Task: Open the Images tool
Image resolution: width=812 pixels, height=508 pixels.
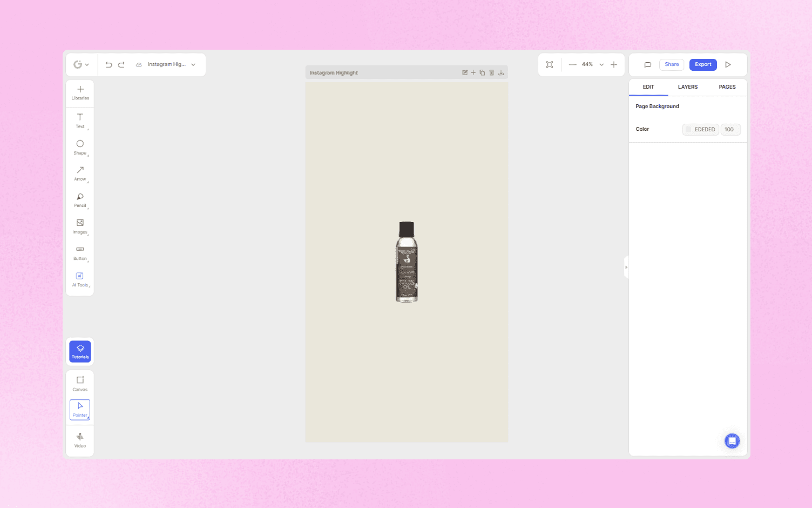Action: [x=80, y=226]
